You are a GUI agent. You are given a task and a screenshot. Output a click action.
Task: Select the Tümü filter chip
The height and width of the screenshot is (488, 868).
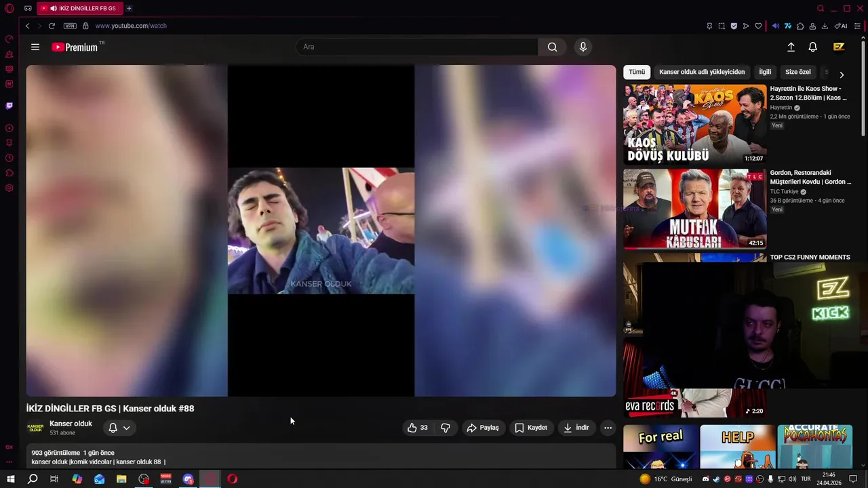pos(637,72)
